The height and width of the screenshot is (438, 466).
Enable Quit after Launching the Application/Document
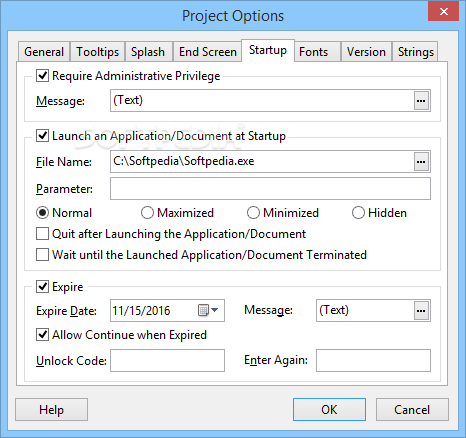coord(42,234)
